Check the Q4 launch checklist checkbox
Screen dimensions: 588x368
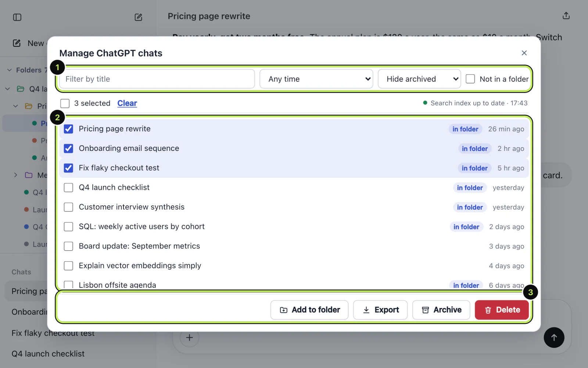68,187
